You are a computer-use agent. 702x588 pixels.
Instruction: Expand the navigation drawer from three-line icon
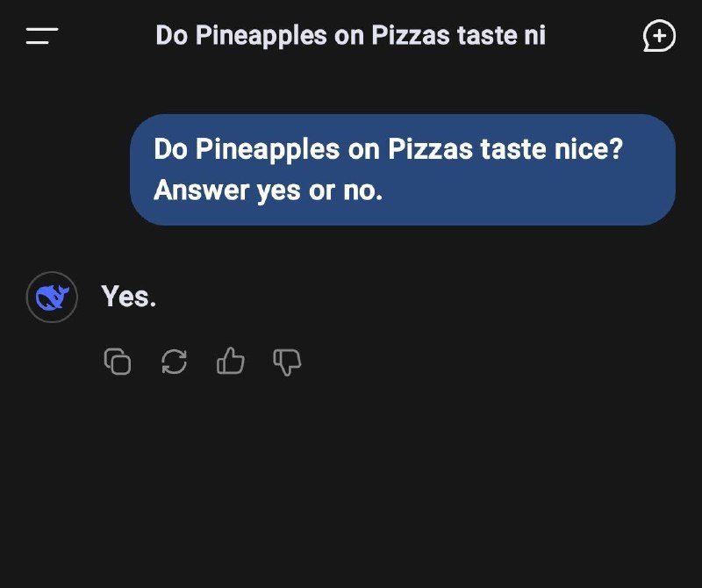point(41,36)
